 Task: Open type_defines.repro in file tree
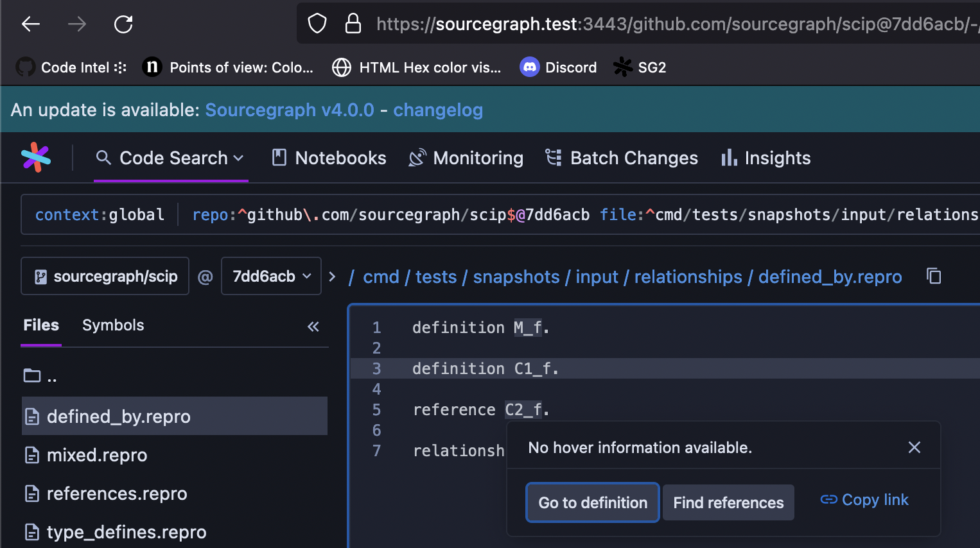[x=115, y=532]
